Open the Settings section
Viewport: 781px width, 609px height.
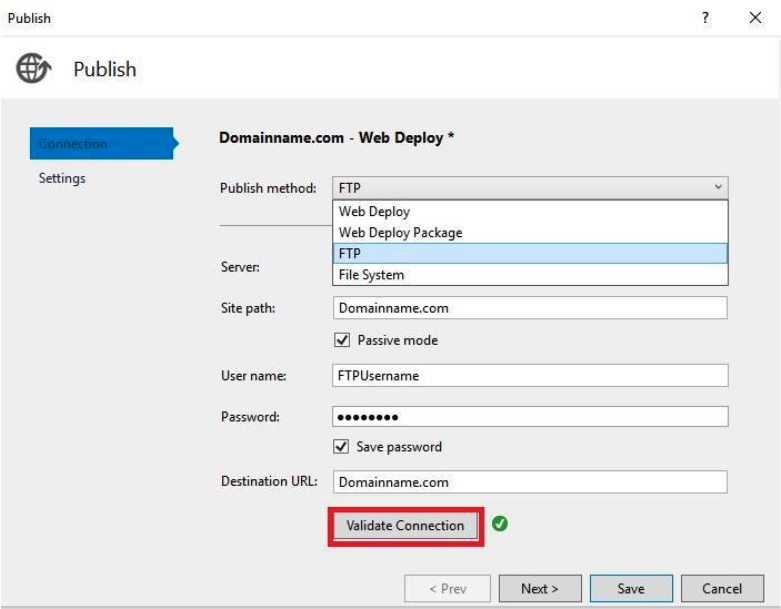coord(62,178)
